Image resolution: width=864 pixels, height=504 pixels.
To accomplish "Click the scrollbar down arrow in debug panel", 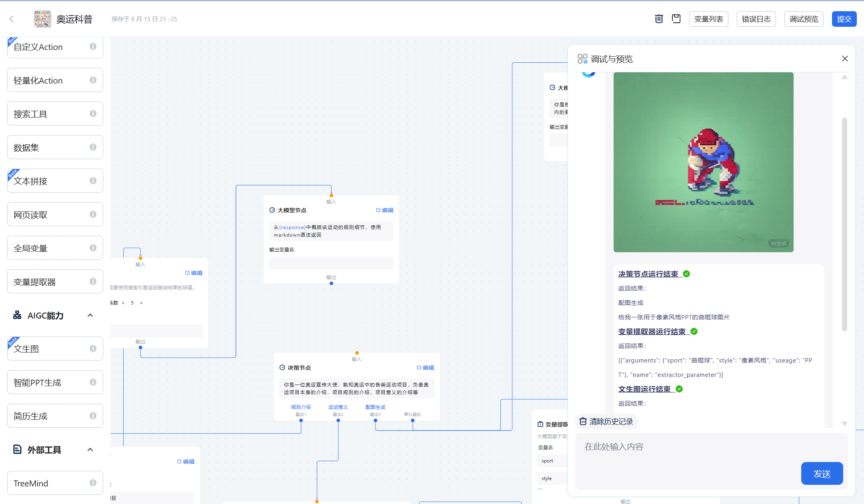I will (x=844, y=423).
